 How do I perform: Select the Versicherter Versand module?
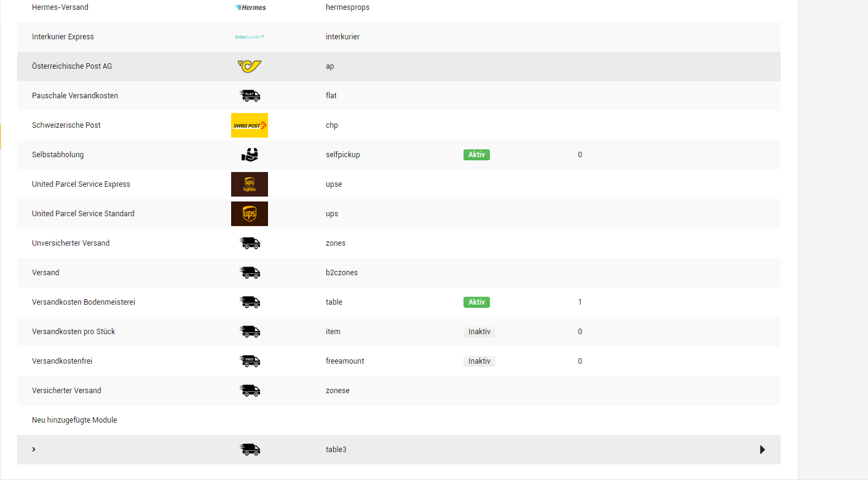[66, 391]
